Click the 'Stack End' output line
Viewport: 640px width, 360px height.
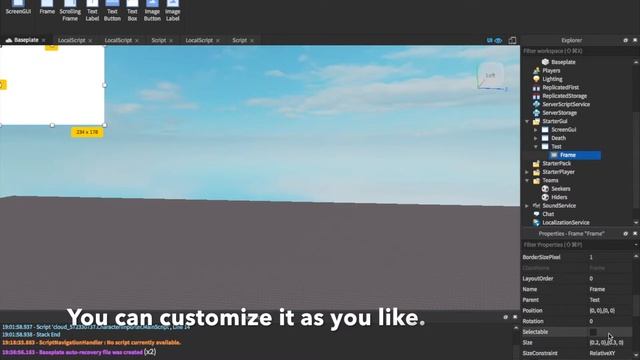tap(31, 335)
